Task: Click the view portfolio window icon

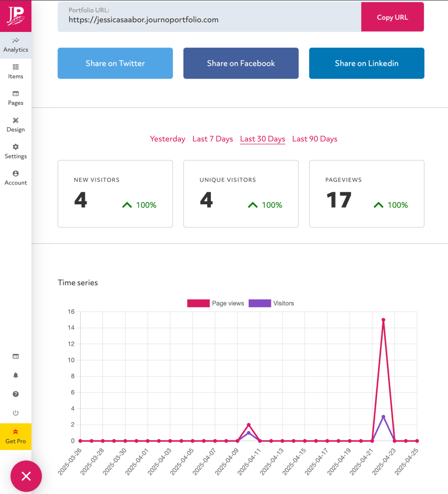Action: (15, 356)
